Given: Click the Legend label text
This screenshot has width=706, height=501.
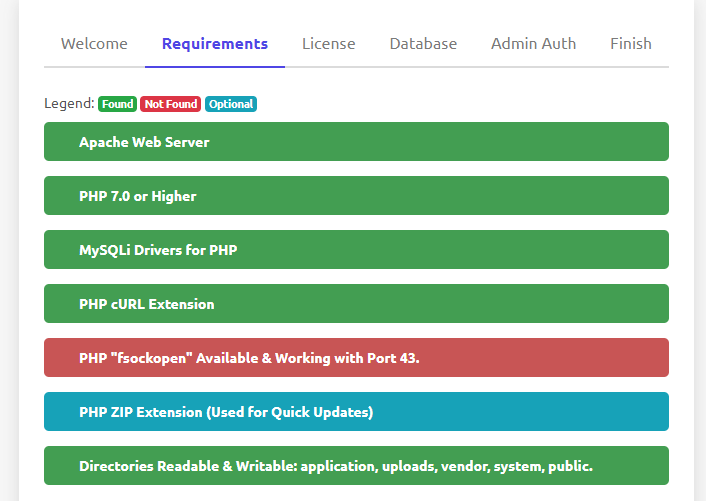Looking at the screenshot, I should pyautogui.click(x=69, y=104).
